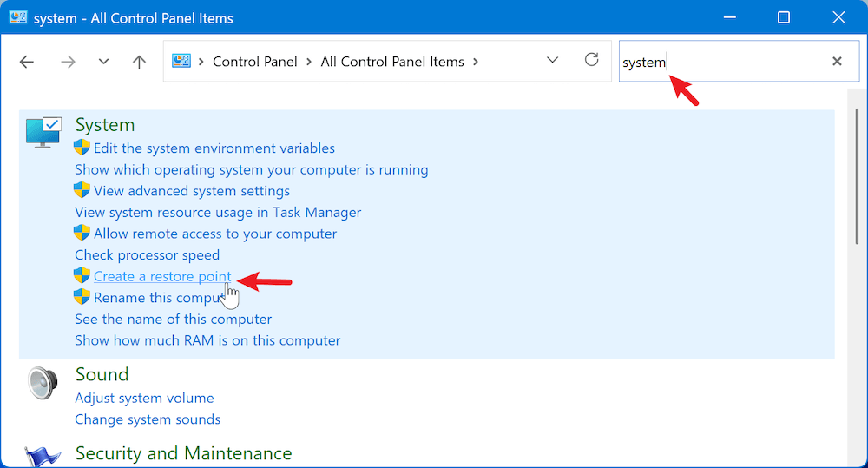Open recent locations dropdown chevron
Viewport: 868px width, 468px height.
(x=103, y=62)
